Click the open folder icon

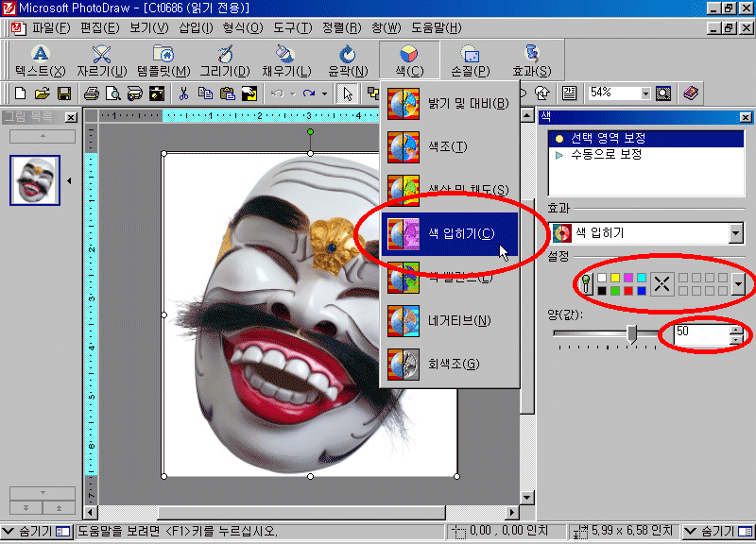42,93
